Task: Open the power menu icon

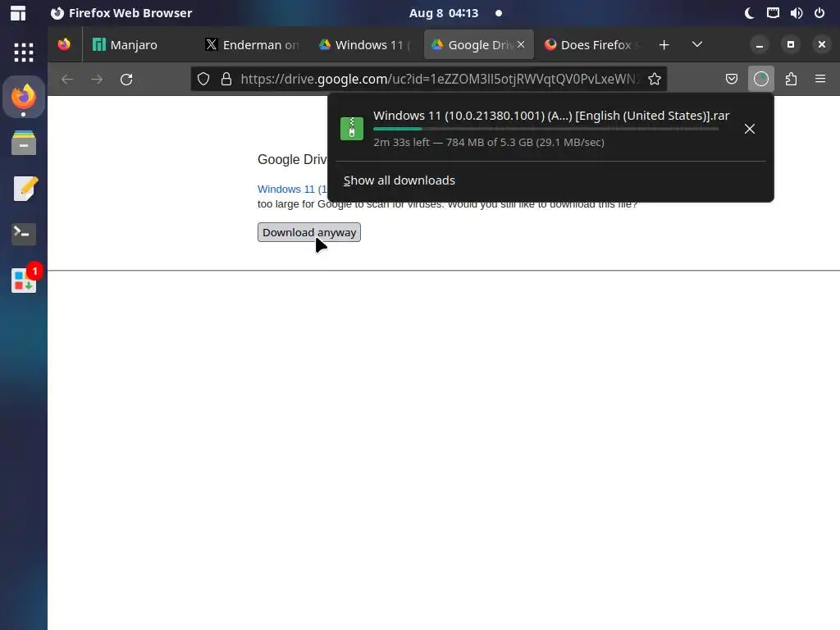Action: [819, 13]
